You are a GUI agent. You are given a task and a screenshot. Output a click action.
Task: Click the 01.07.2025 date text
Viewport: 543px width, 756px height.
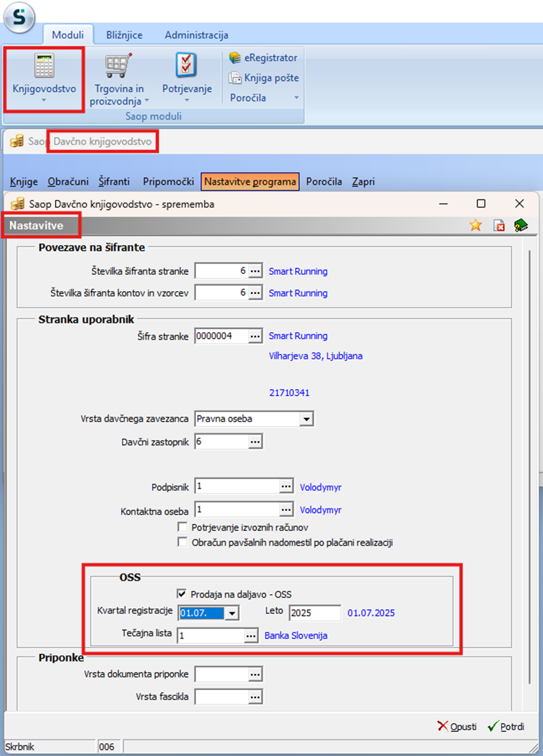click(371, 613)
